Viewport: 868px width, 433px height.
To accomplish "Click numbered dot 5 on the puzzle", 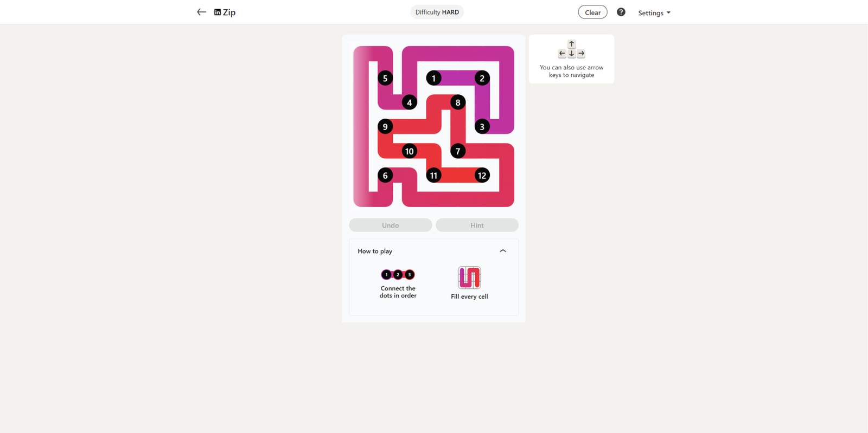I will 385,78.
